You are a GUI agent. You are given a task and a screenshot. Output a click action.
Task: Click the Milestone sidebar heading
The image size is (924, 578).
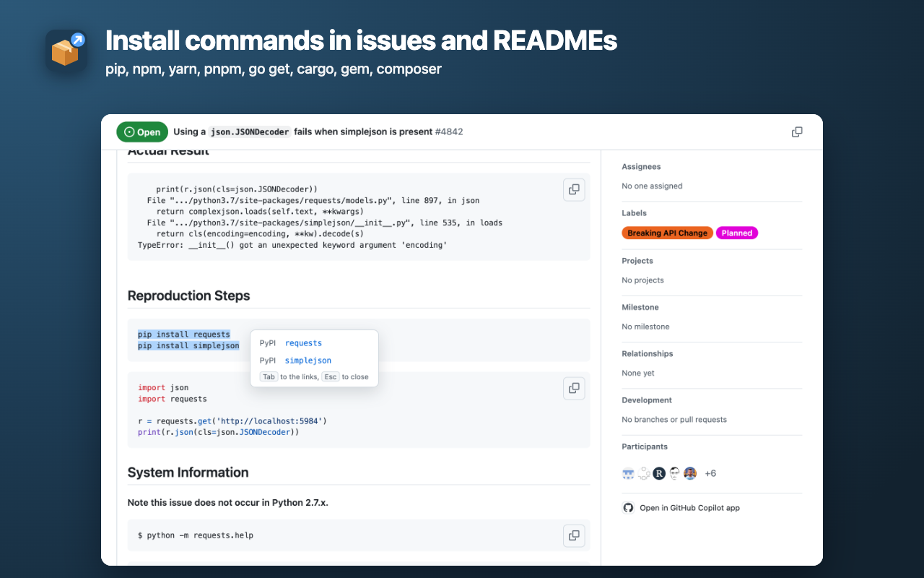point(640,307)
